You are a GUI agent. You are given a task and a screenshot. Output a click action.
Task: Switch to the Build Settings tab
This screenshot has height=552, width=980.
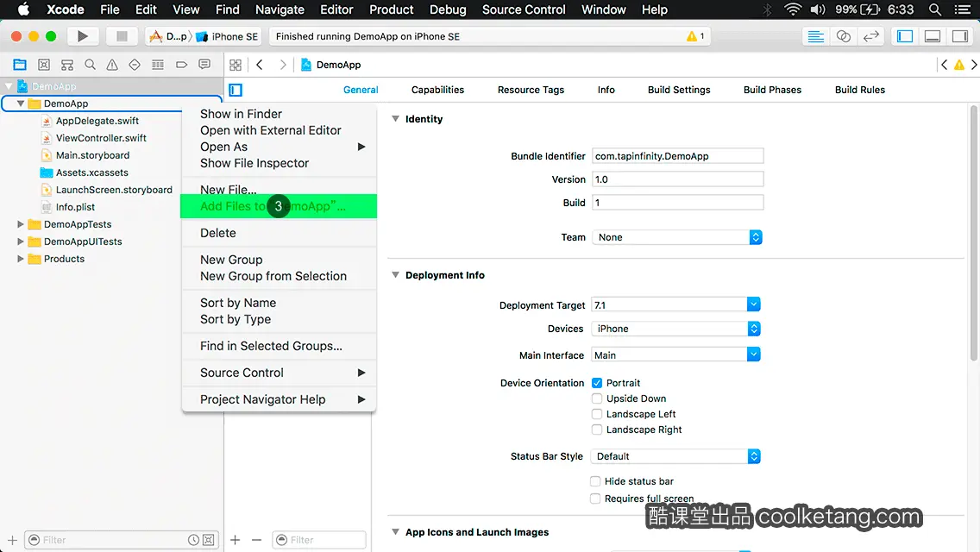pyautogui.click(x=679, y=90)
